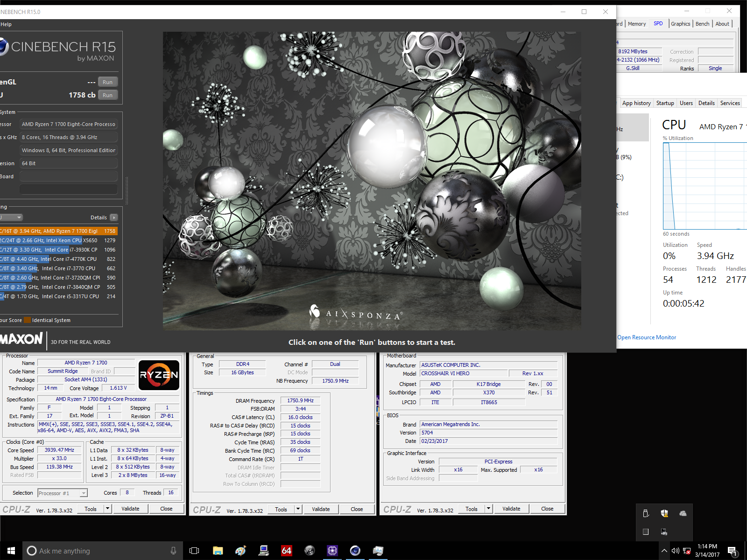Viewport: 747px width, 560px height.
Task: Click Open Resource Monitor link
Action: (x=647, y=337)
